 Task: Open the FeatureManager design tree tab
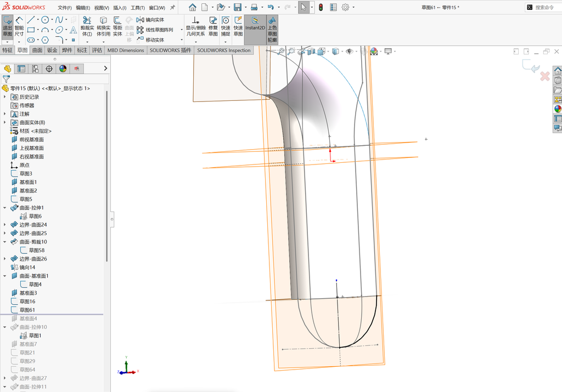point(7,69)
